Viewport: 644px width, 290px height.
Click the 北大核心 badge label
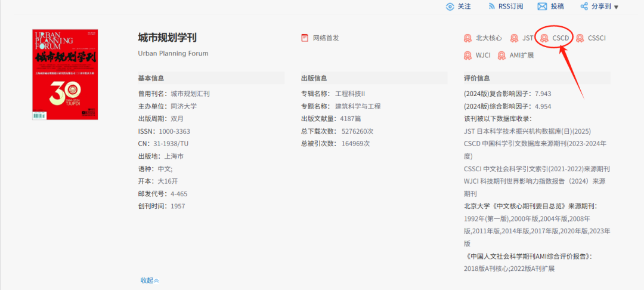[489, 38]
